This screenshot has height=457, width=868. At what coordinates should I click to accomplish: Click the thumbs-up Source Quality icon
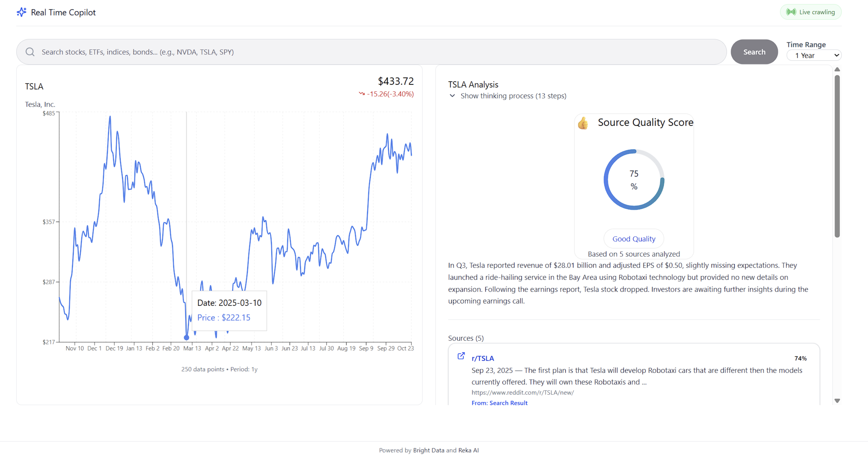[583, 123]
